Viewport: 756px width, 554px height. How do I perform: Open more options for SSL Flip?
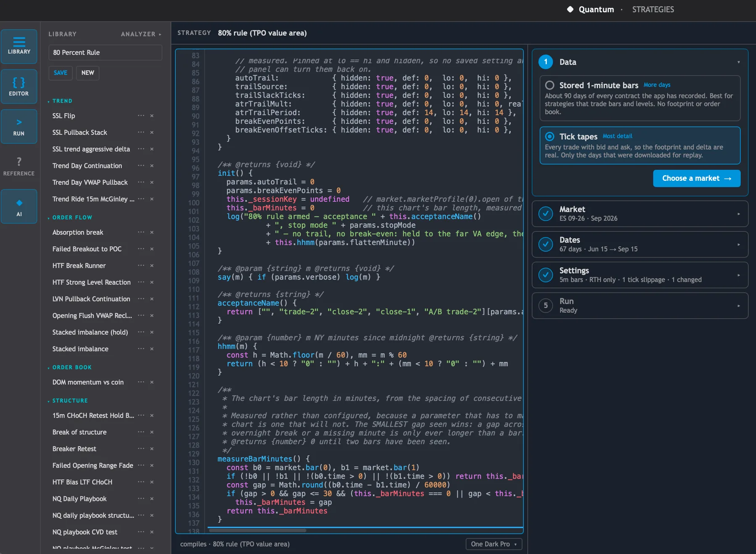pyautogui.click(x=141, y=116)
